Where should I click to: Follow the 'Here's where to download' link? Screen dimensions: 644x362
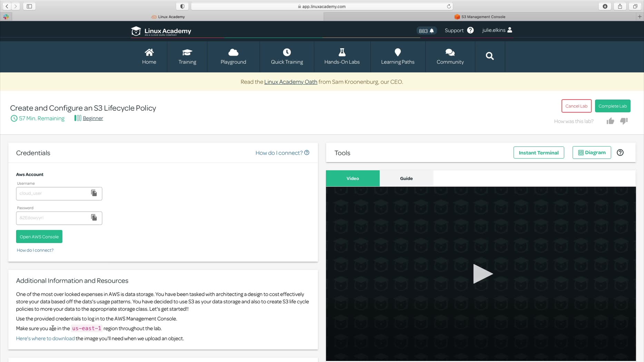tap(45, 338)
